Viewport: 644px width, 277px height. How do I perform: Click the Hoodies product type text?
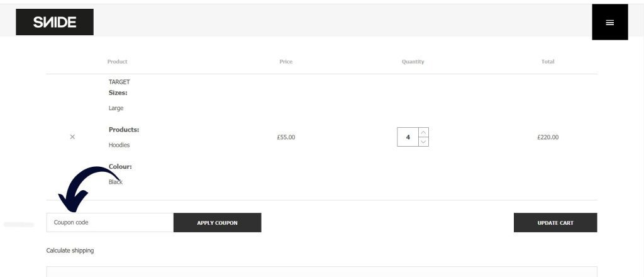(119, 145)
